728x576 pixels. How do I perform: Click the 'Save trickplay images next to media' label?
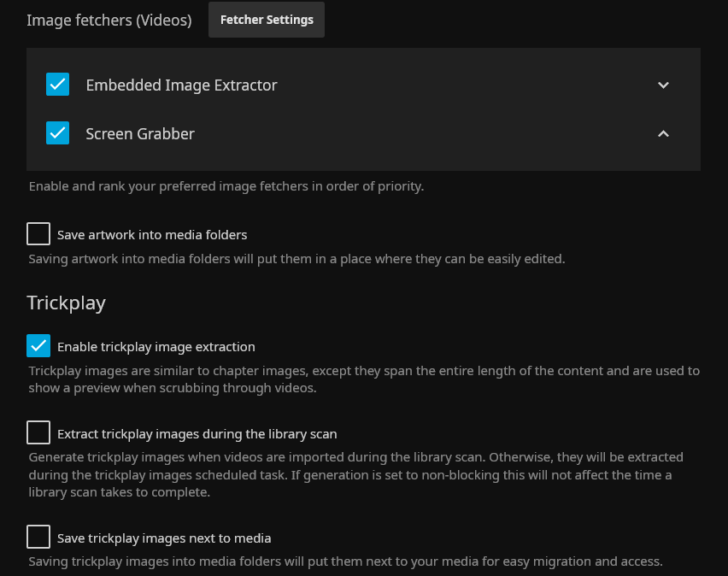(164, 538)
